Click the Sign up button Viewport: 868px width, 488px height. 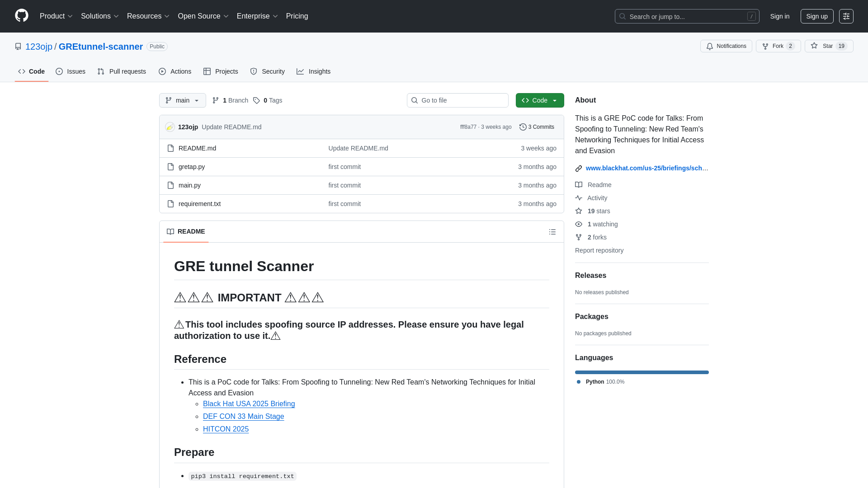pyautogui.click(x=817, y=16)
